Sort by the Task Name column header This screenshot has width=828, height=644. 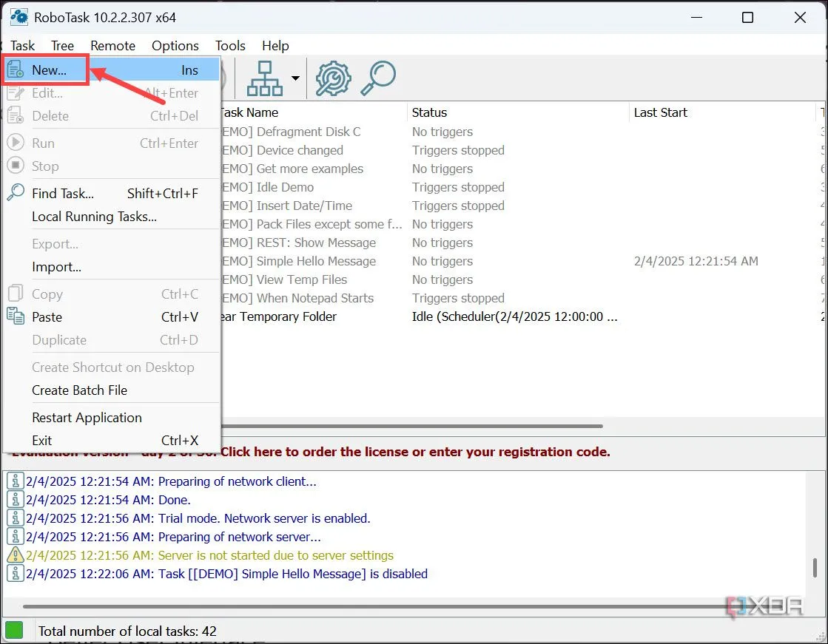[x=314, y=112]
